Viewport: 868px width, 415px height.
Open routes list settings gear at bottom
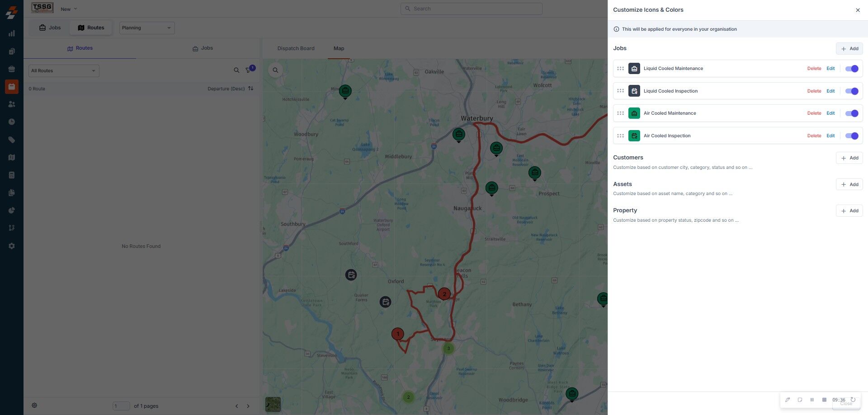tap(34, 406)
